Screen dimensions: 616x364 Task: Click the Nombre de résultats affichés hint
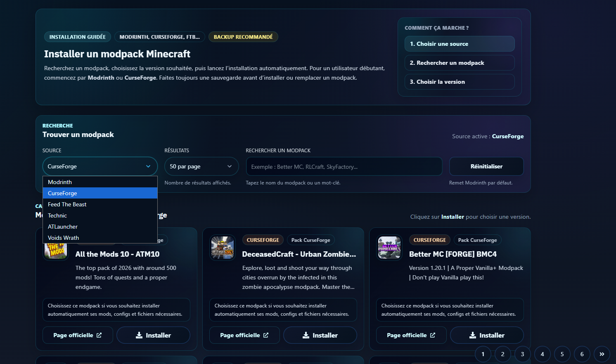pos(198,183)
